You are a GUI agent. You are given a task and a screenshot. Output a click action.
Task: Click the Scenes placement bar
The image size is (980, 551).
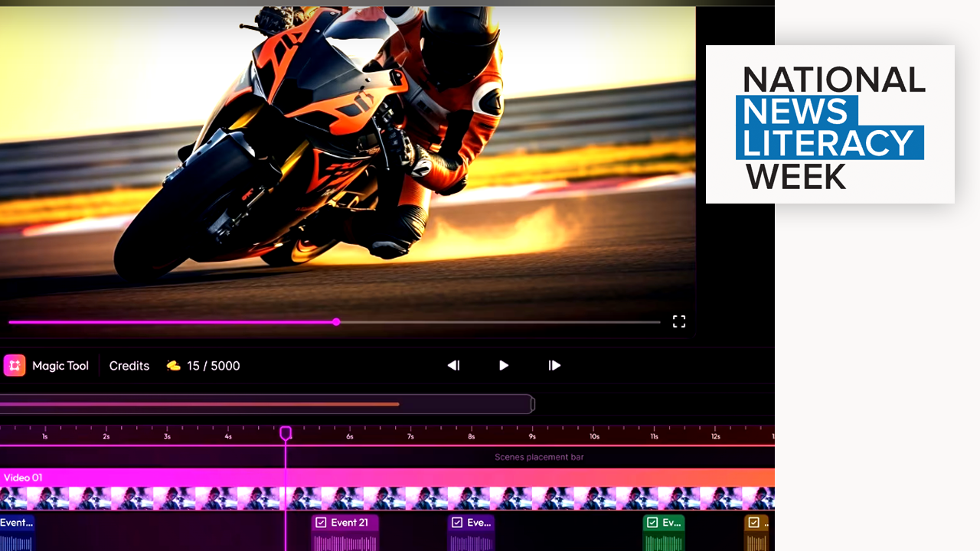click(539, 457)
